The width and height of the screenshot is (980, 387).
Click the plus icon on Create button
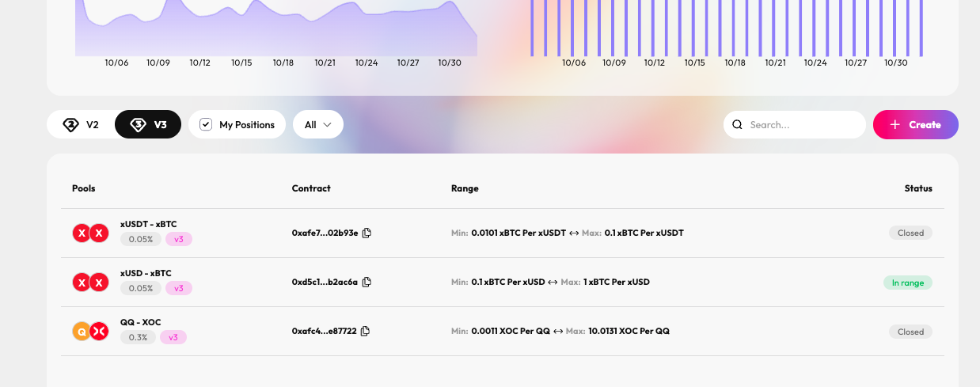(x=895, y=125)
